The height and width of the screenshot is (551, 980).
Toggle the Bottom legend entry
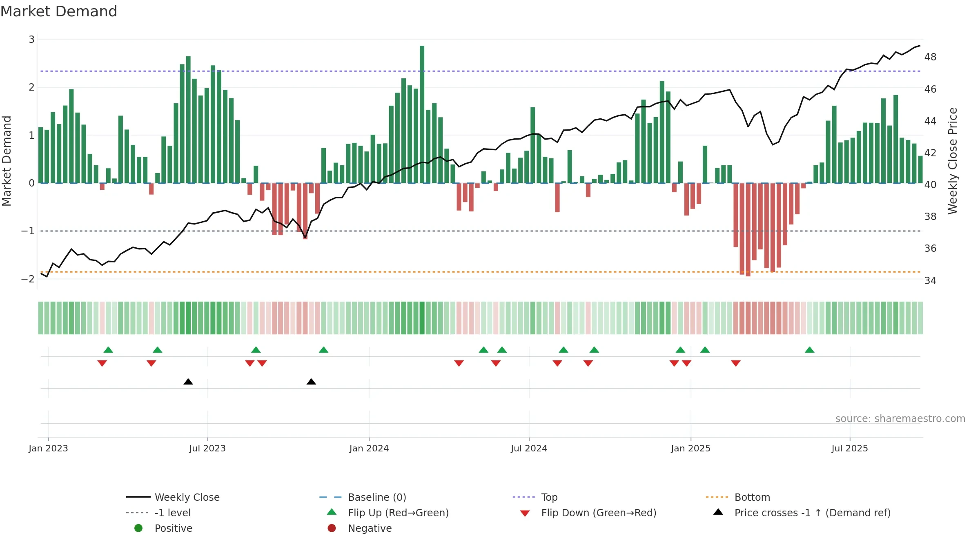(x=737, y=497)
